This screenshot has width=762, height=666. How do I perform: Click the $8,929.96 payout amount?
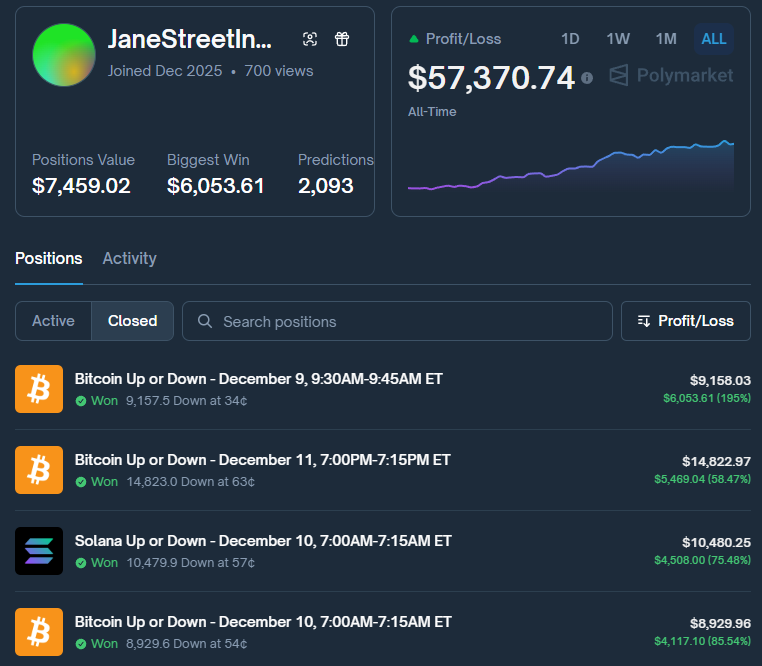pos(720,623)
